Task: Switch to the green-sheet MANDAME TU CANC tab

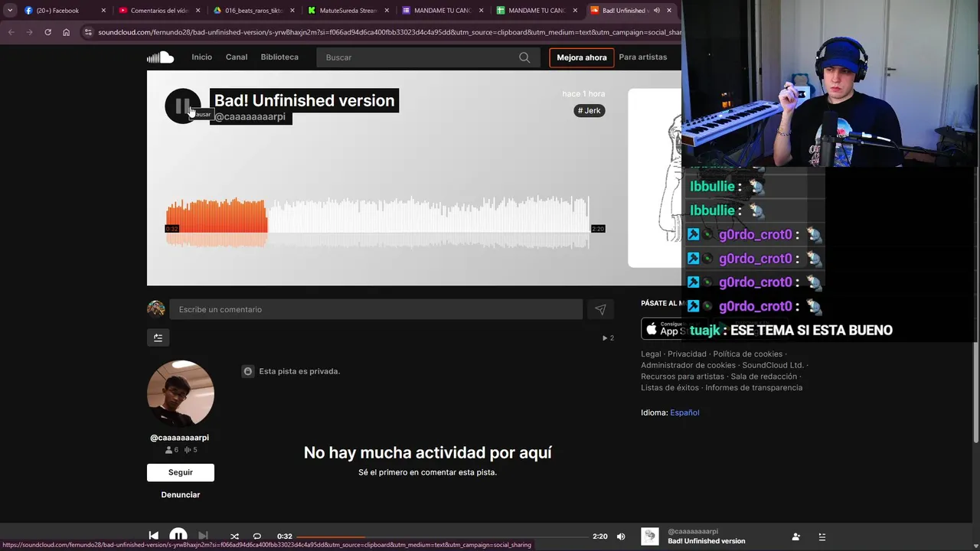Action: [x=537, y=11]
